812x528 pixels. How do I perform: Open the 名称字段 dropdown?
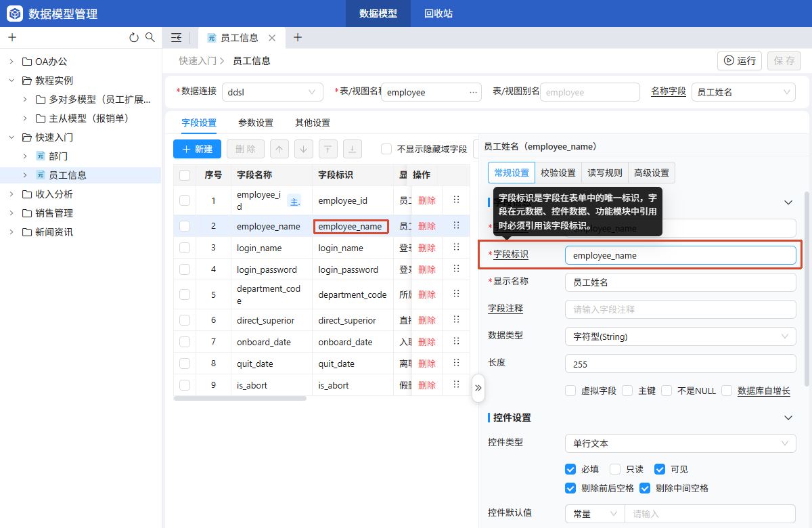click(x=743, y=92)
